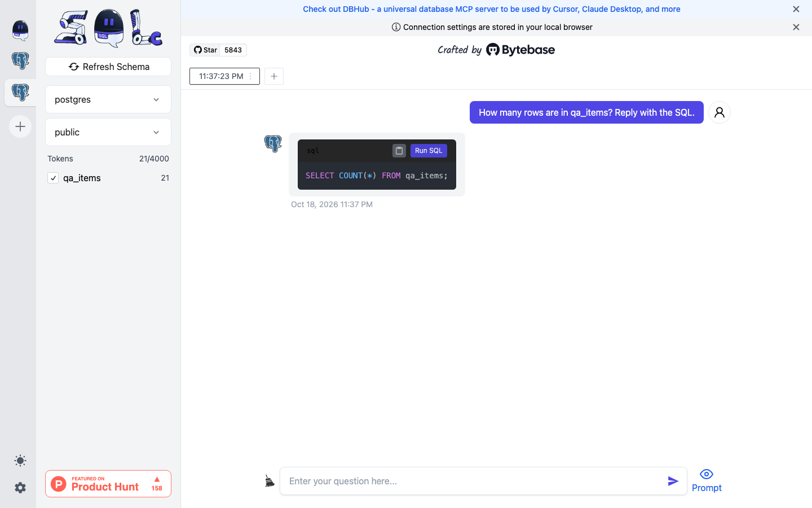Click the qa_items table name label
This screenshot has width=812, height=508.
pyautogui.click(x=82, y=178)
